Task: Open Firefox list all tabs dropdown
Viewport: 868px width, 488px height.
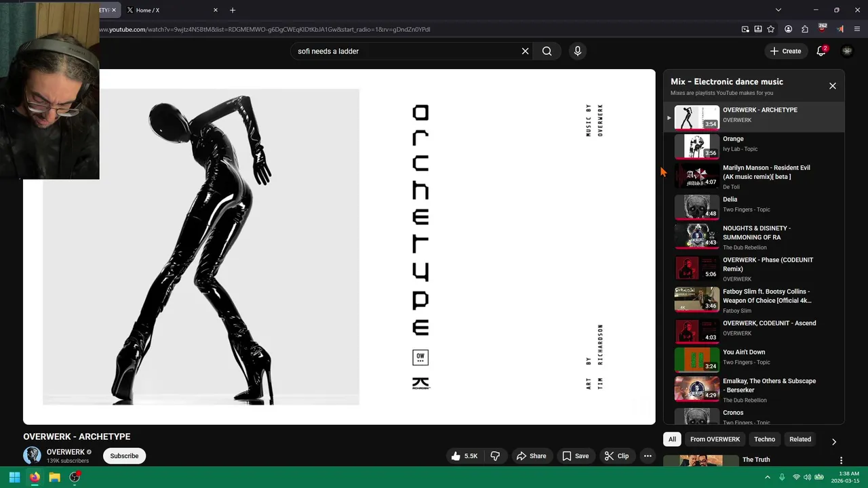Action: click(778, 10)
